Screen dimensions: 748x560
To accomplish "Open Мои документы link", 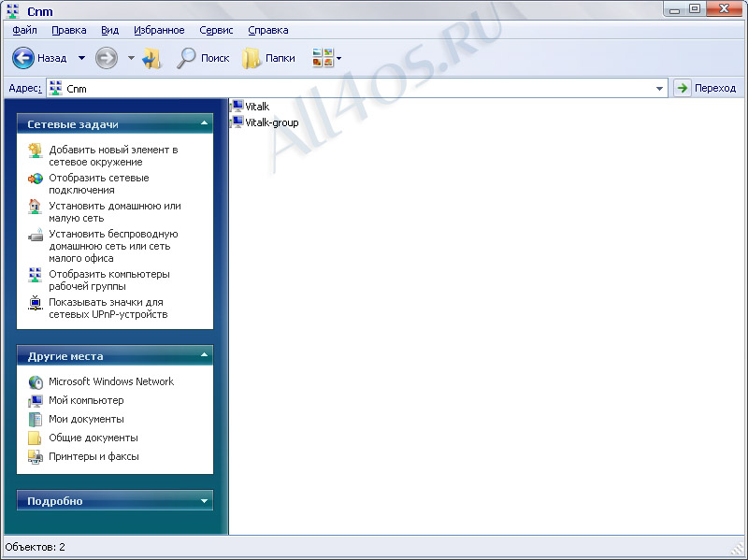I will point(86,419).
